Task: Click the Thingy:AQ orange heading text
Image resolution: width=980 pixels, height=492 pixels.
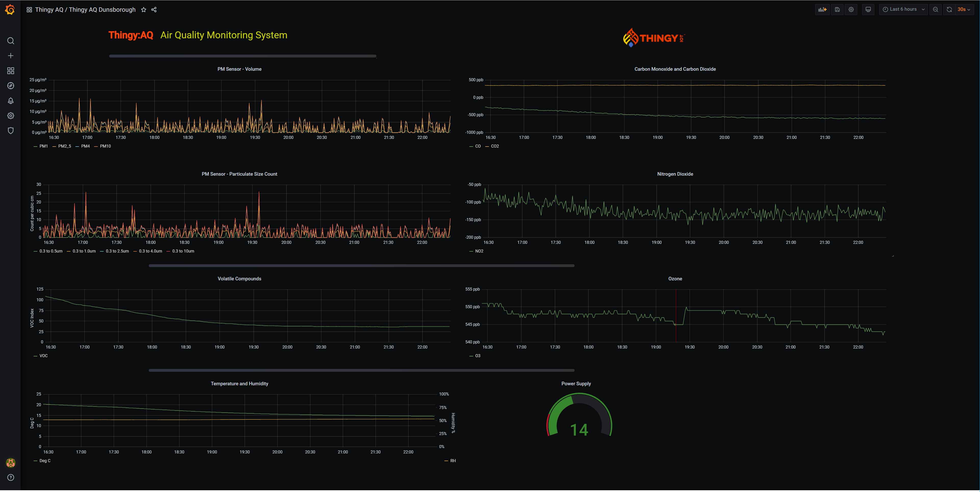Action: click(130, 35)
